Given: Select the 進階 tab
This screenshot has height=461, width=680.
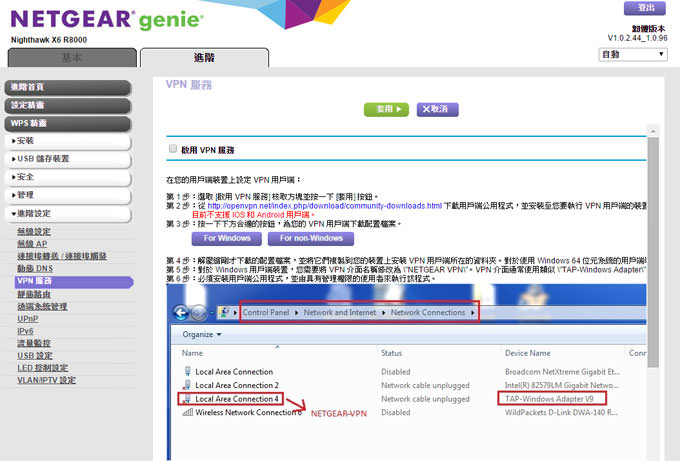Looking at the screenshot, I should [x=203, y=57].
